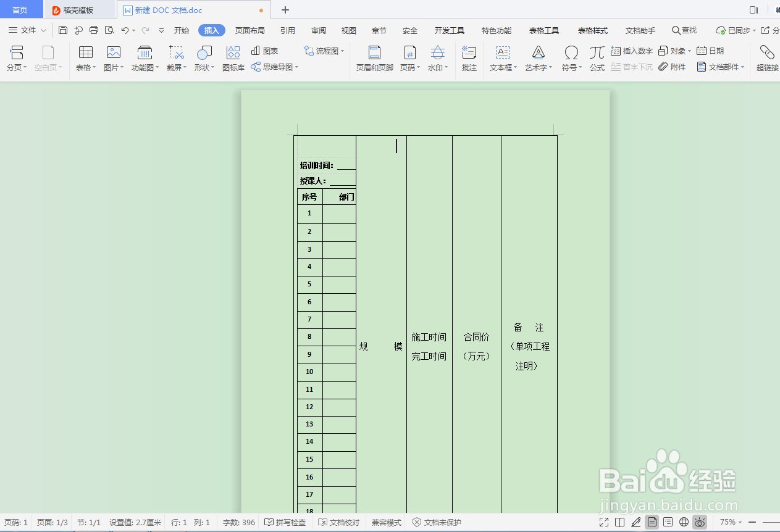Viewport: 780px width, 532px height.
Task: Open the 开发工具 ribbon tab
Action: (450, 30)
